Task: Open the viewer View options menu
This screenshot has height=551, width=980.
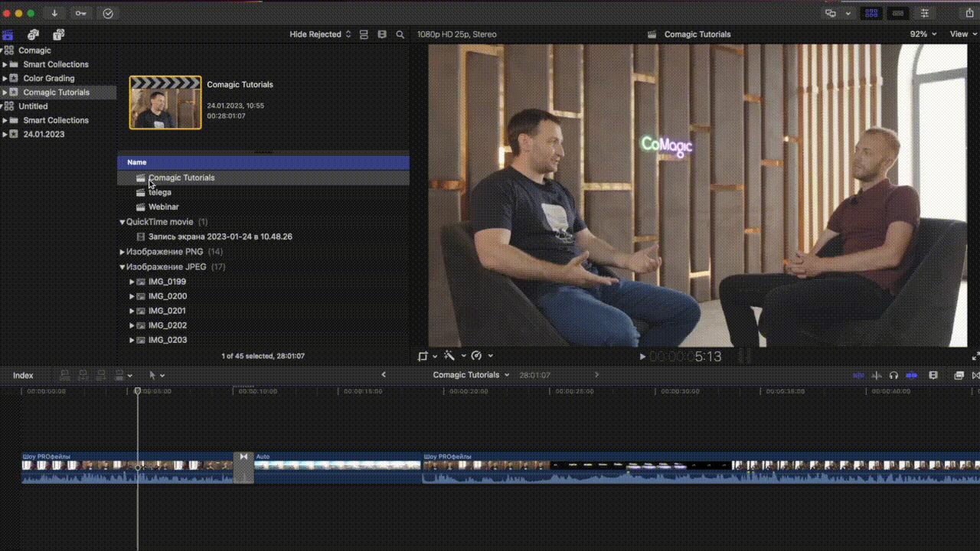Action: pos(963,34)
